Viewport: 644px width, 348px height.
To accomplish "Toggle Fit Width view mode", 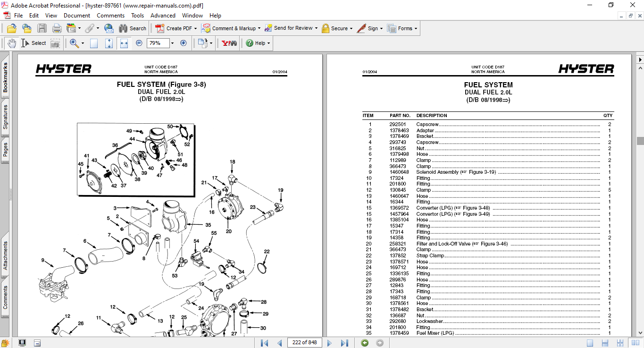I will click(124, 43).
